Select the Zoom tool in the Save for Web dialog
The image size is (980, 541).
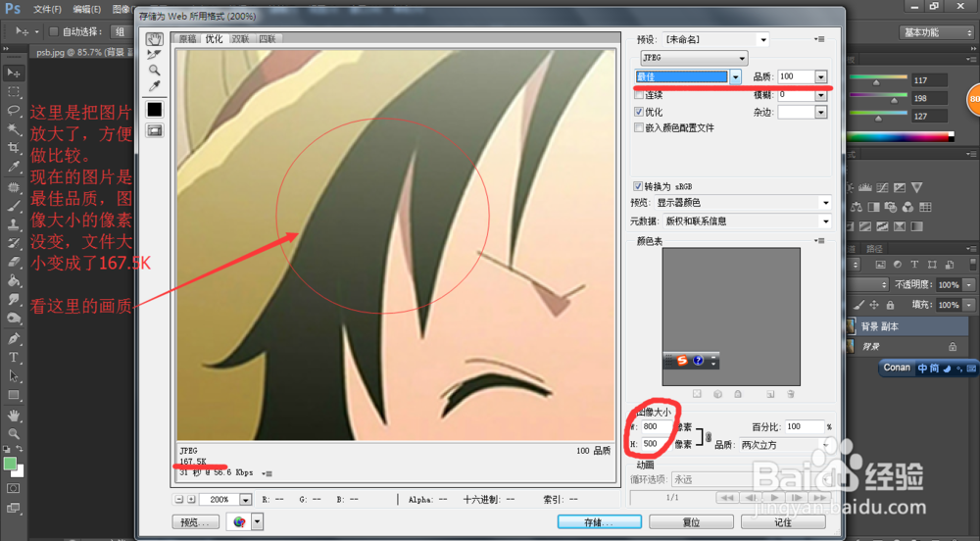(155, 70)
